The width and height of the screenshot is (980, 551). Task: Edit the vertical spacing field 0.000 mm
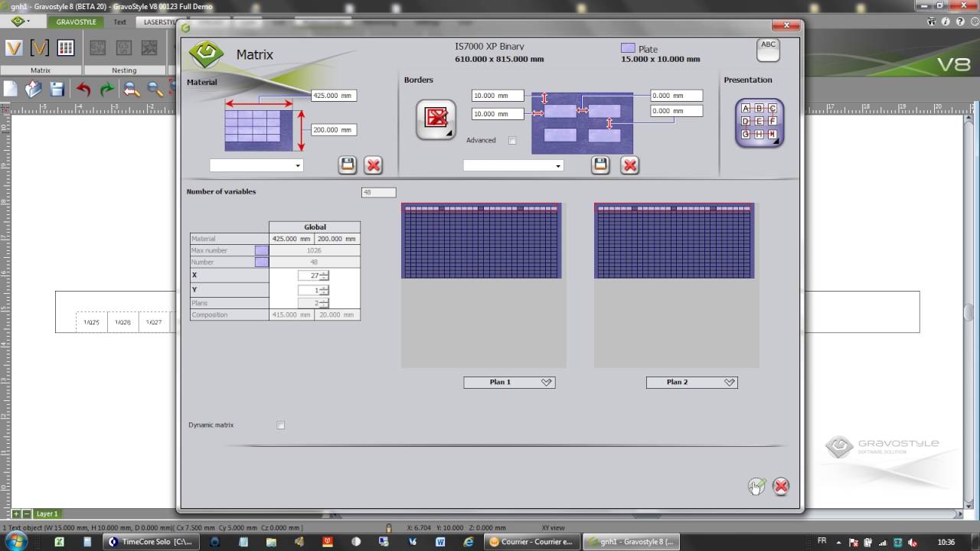[x=677, y=111]
